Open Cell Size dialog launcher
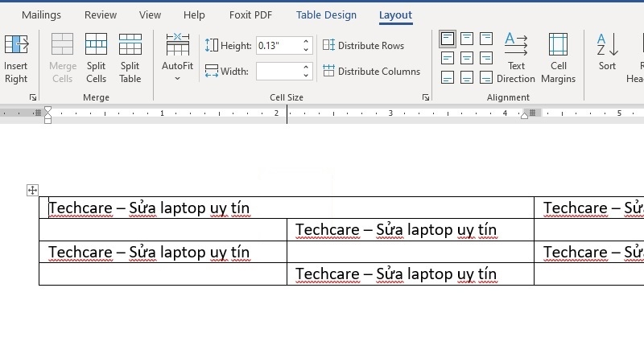The width and height of the screenshot is (644, 362). tap(426, 97)
